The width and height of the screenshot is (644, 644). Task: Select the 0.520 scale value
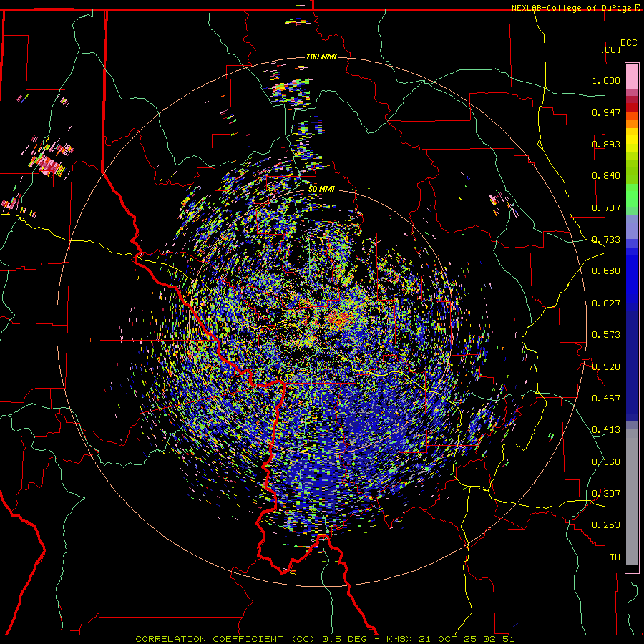coord(606,367)
